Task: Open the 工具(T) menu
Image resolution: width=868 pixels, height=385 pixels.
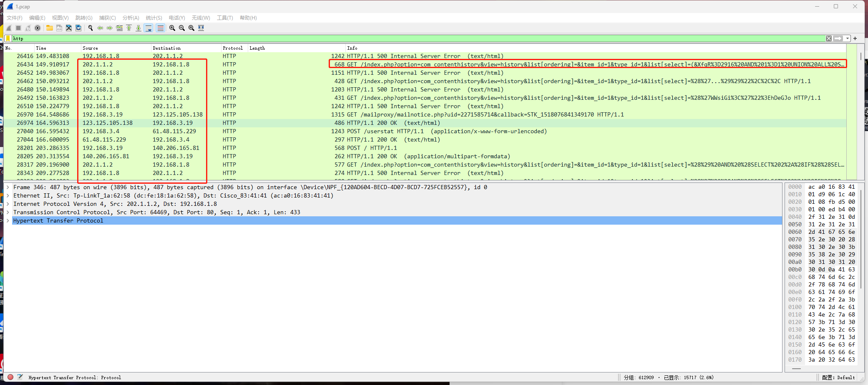Action: (x=225, y=18)
